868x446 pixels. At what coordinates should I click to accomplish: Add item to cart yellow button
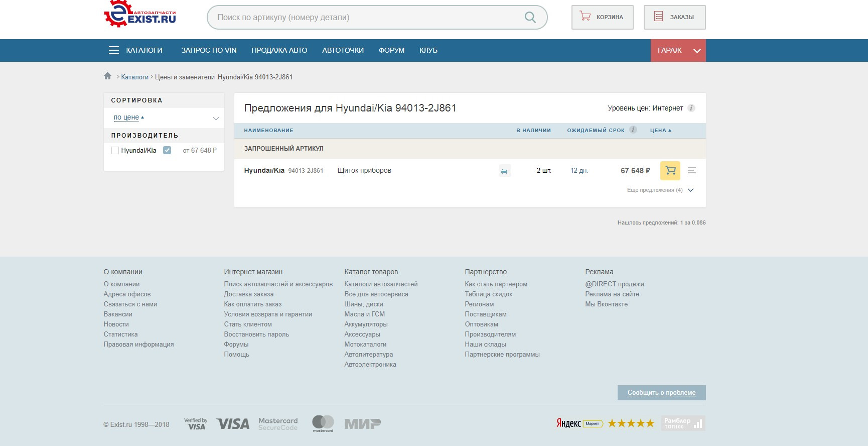(670, 171)
